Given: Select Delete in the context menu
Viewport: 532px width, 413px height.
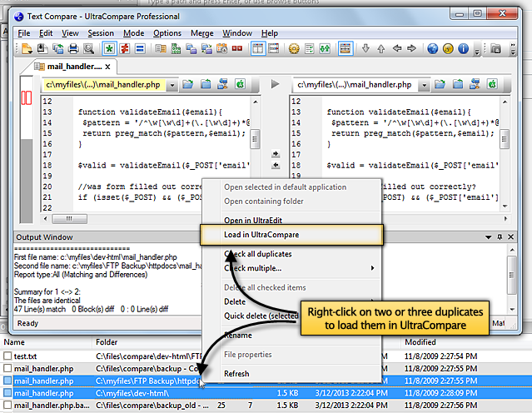Looking at the screenshot, I should tap(235, 301).
